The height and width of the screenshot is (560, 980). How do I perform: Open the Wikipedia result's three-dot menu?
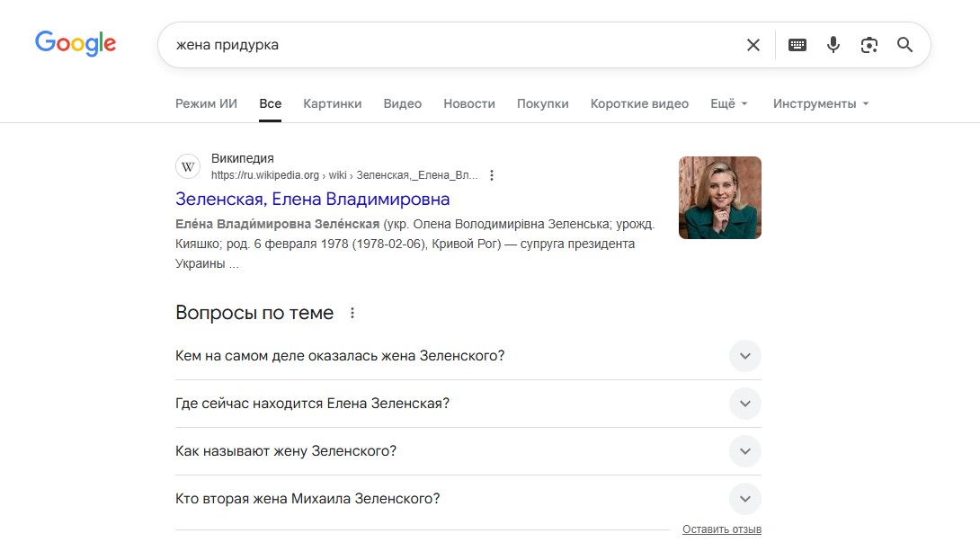492,175
